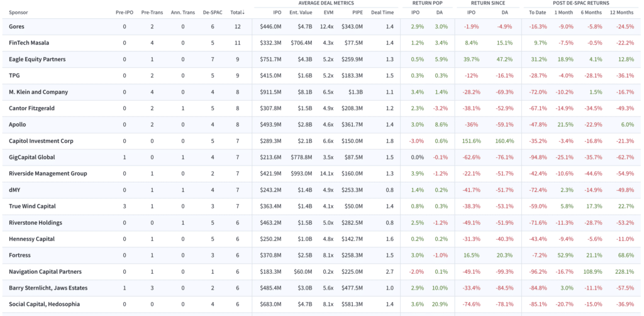Click Navigation Capital Partners 12 Months 228.1%

(625, 271)
